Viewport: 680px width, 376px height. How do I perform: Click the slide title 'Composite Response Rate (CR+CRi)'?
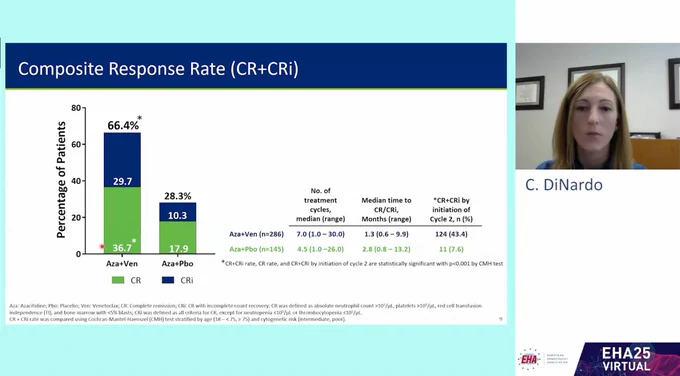[158, 69]
